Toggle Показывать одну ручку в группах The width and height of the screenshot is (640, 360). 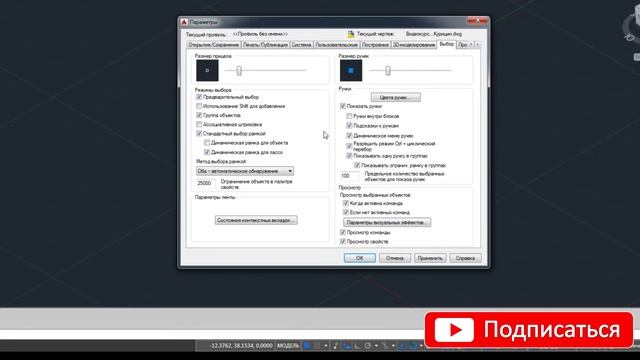[x=349, y=156]
